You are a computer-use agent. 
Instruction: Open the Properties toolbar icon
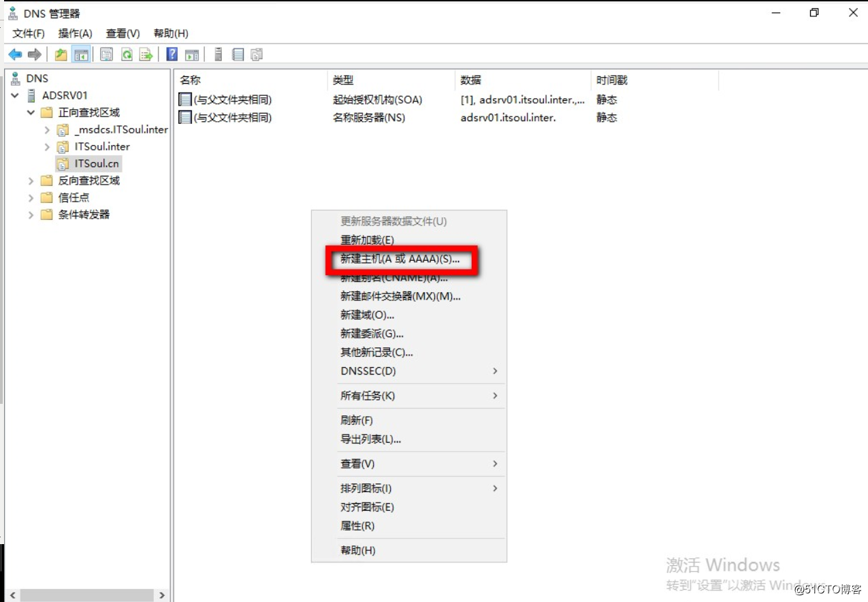point(106,54)
